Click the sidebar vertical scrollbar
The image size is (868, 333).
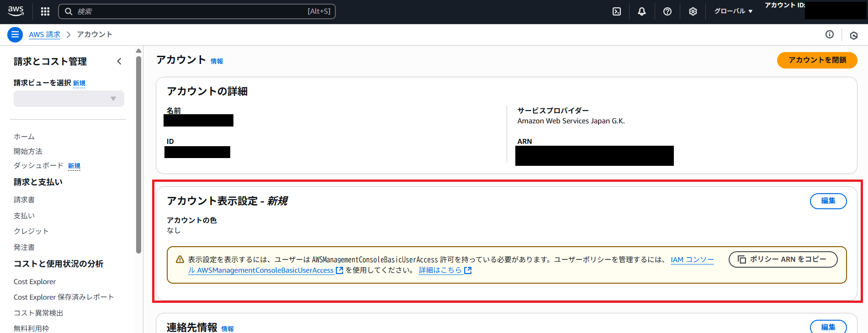[x=139, y=155]
